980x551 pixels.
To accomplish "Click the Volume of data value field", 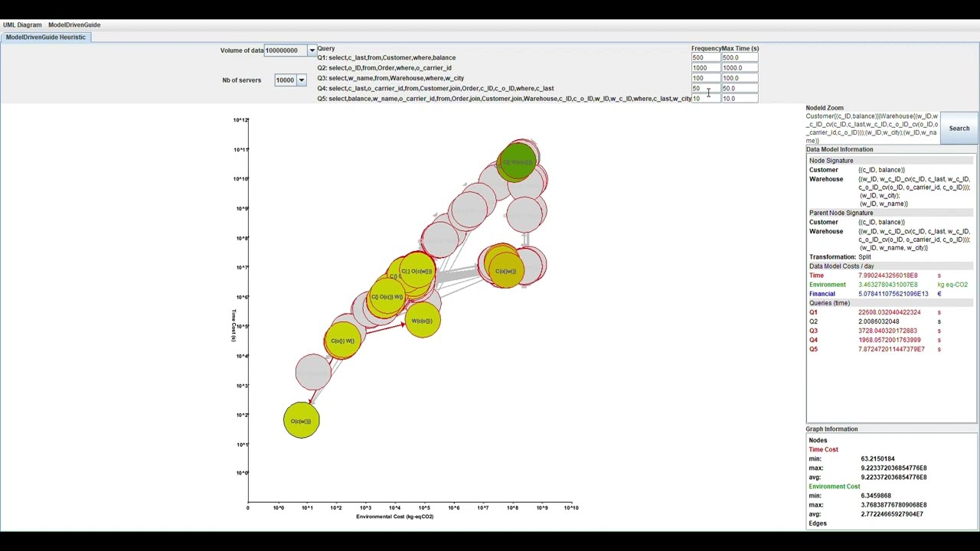I will click(286, 51).
